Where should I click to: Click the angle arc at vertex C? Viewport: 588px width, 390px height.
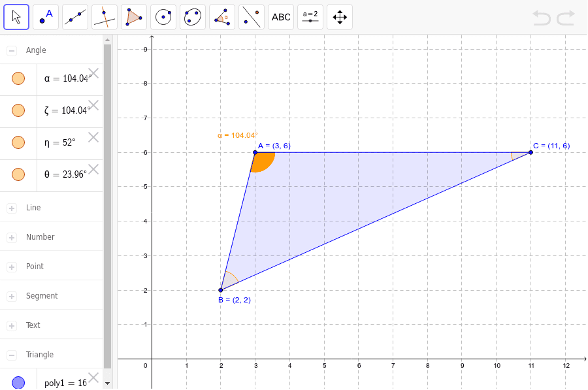pyautogui.click(x=519, y=155)
